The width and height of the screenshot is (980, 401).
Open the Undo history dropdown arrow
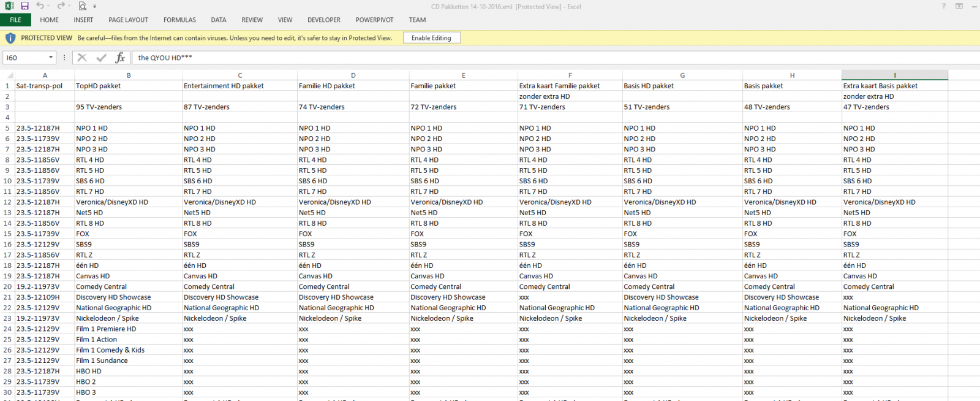48,7
